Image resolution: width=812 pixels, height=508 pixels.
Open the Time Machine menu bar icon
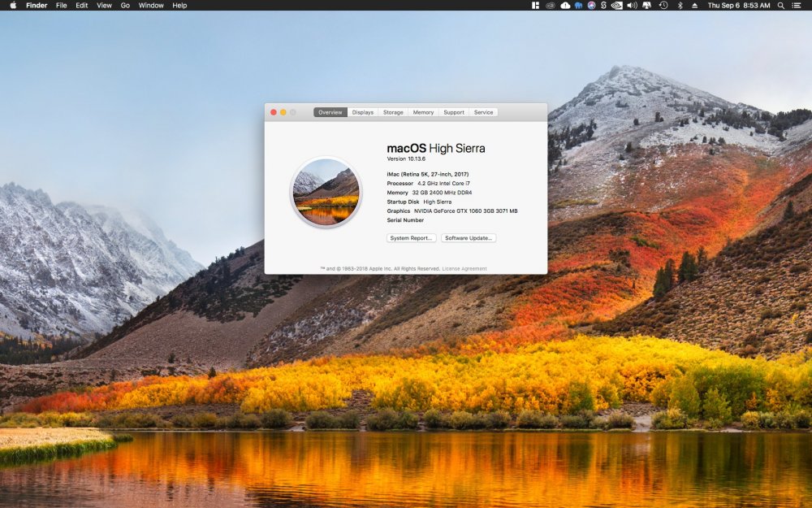[663, 5]
